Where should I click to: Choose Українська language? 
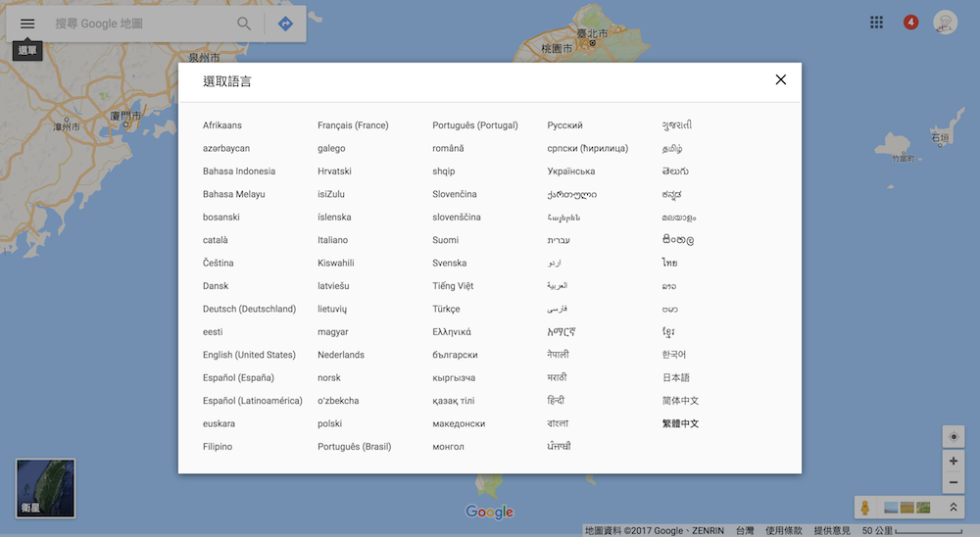coord(570,171)
